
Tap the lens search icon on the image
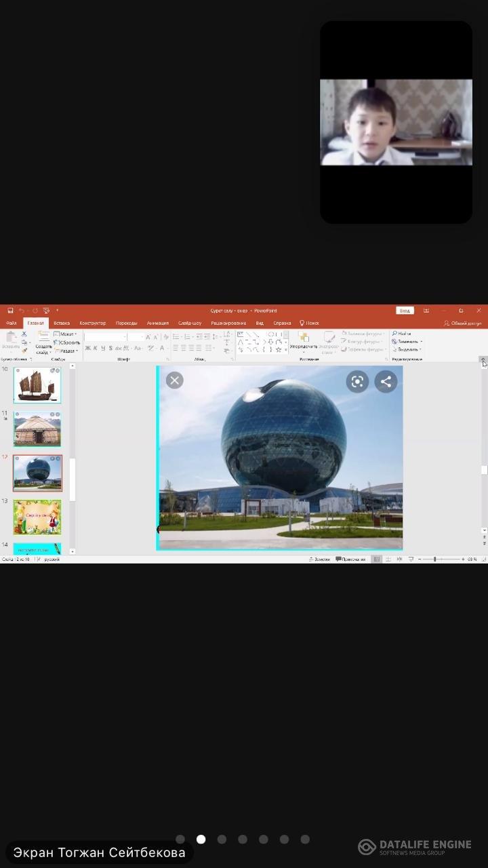coord(357,382)
